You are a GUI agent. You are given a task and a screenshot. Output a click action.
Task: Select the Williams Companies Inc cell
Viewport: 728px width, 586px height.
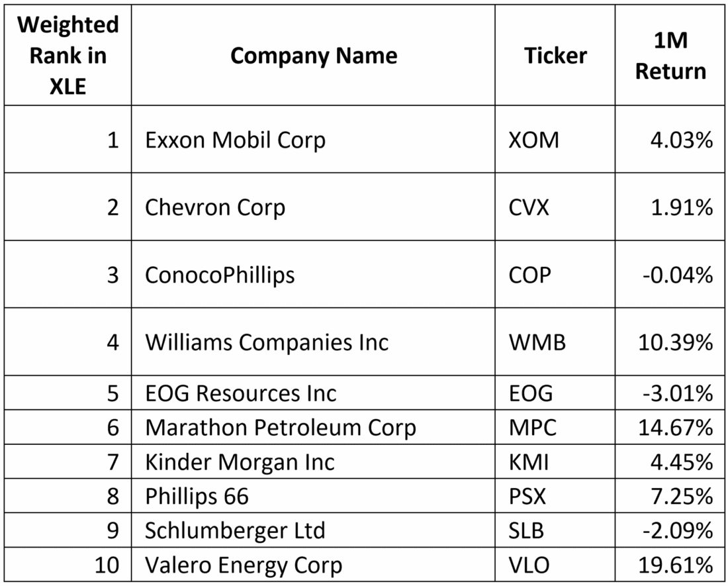[267, 342]
